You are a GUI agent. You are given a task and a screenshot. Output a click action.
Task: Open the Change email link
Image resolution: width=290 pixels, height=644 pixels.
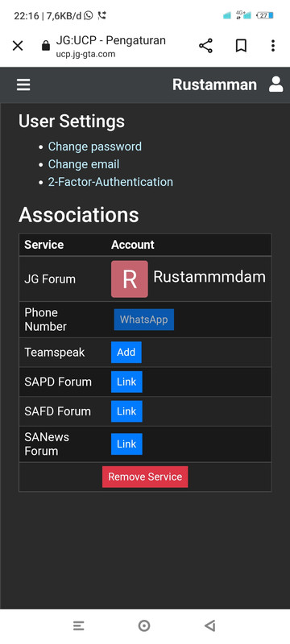84,164
